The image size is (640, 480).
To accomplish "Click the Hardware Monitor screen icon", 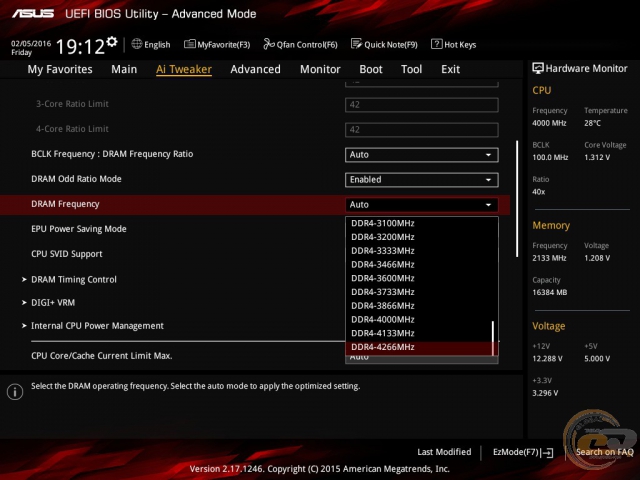I will pyautogui.click(x=538, y=68).
